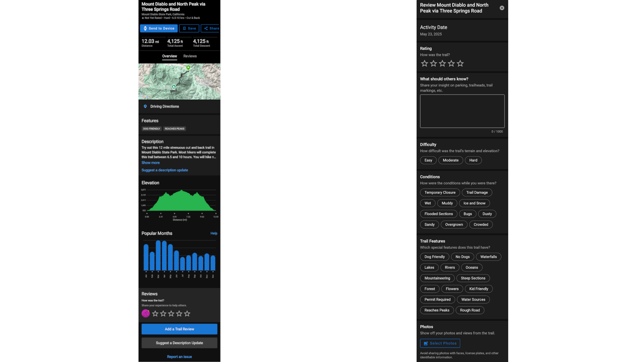Select Steep Sections trail feature
This screenshot has width=644, height=362.
pyautogui.click(x=473, y=279)
